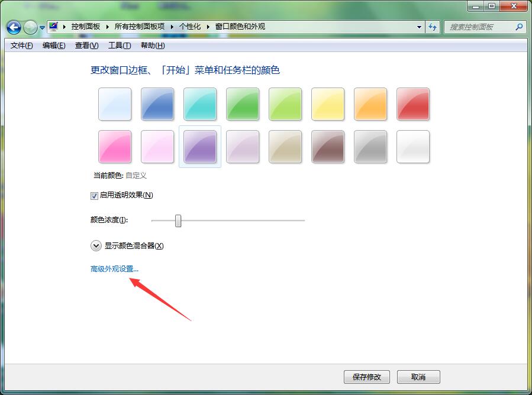Toggle the 启用透明效果 checkbox
The width and height of the screenshot is (532, 395).
94,196
